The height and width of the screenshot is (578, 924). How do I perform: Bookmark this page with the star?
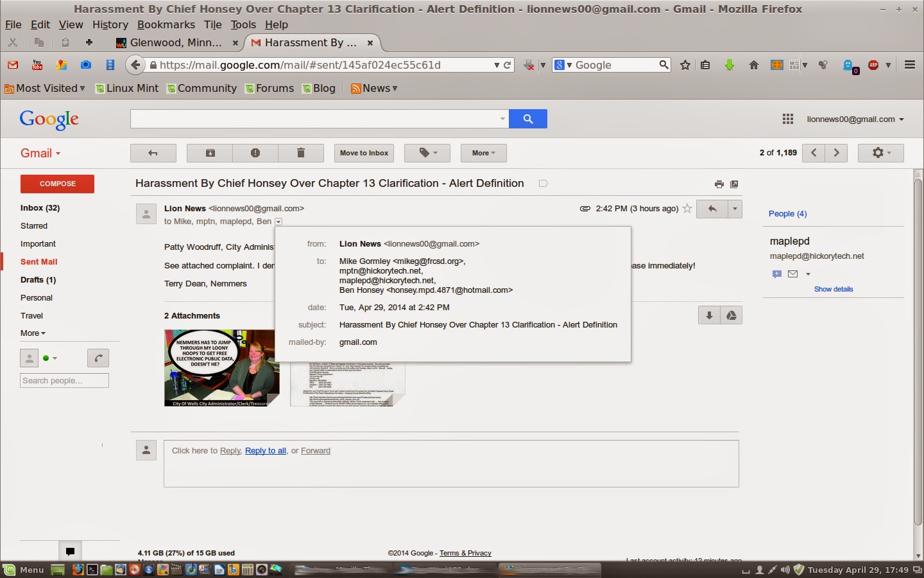[x=685, y=65]
